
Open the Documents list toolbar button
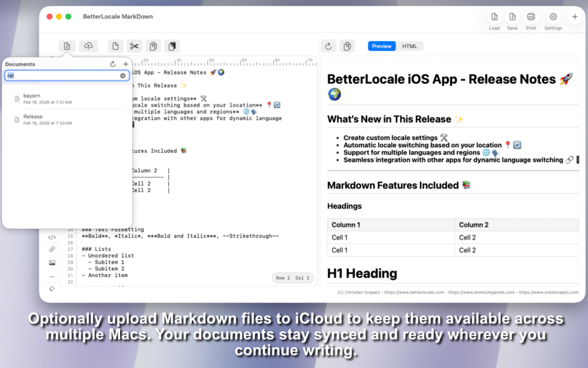point(67,46)
